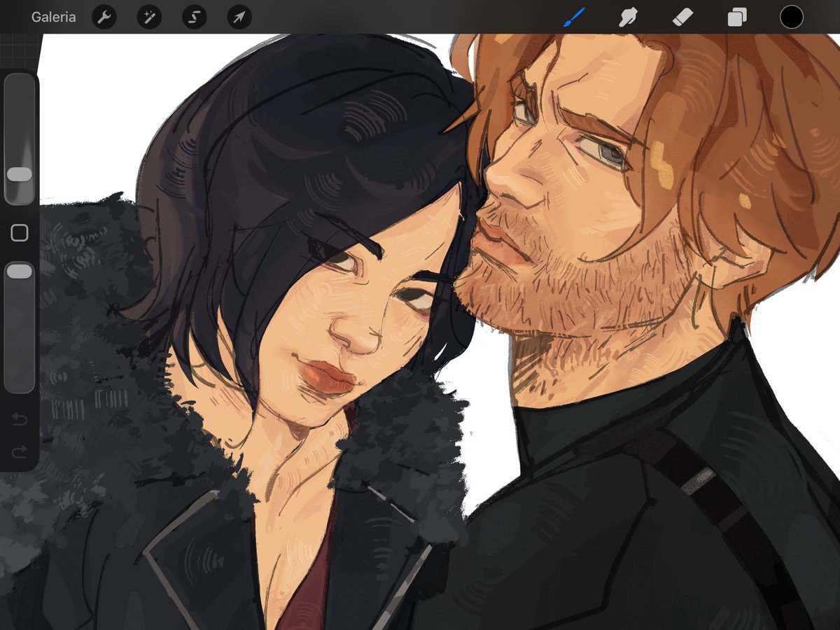Activate the Selection tool (S ribbon icon)
Viewport: 840px width, 630px height.
coord(194,17)
